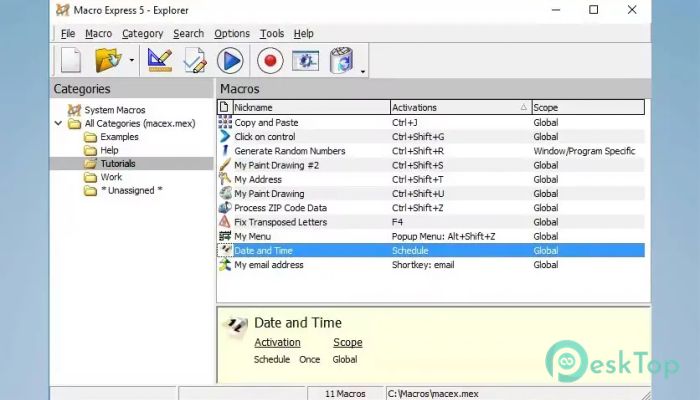Open dropdown arrow beside folder toolbar icon

point(132,60)
